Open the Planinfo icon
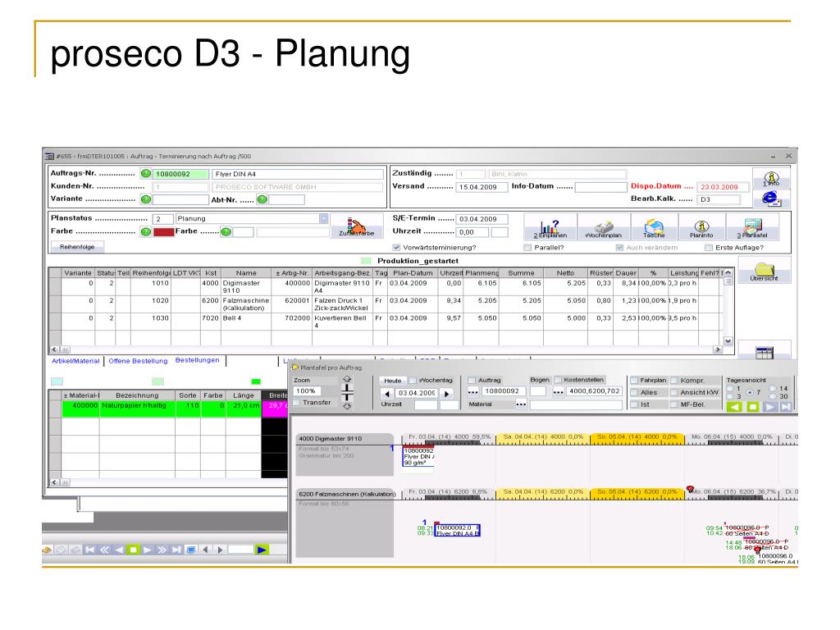Viewport: 840px width, 630px height. [x=701, y=226]
